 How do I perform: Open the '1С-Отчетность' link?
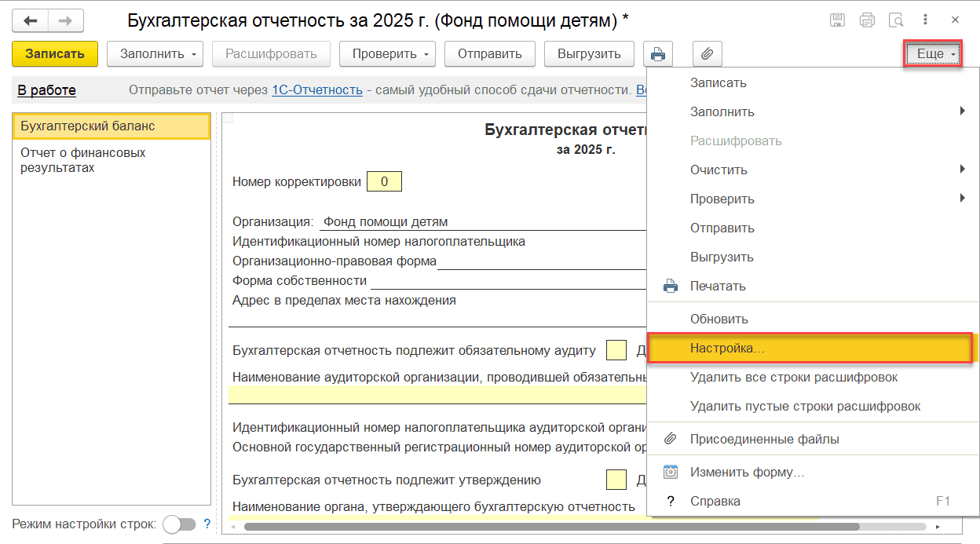[x=316, y=90]
